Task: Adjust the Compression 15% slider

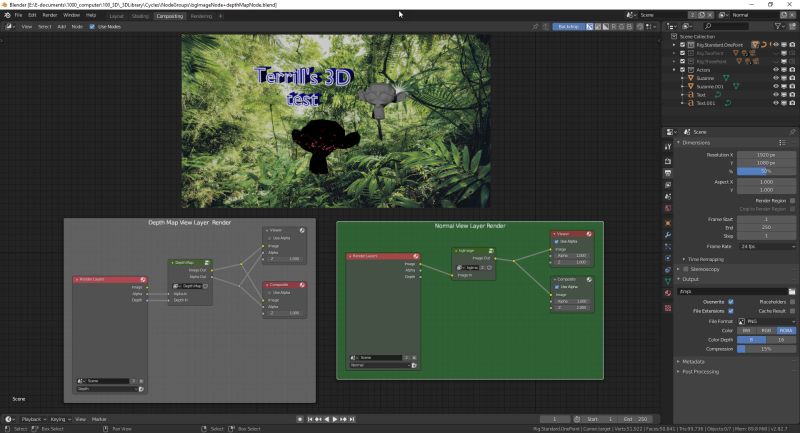Action: [766, 349]
